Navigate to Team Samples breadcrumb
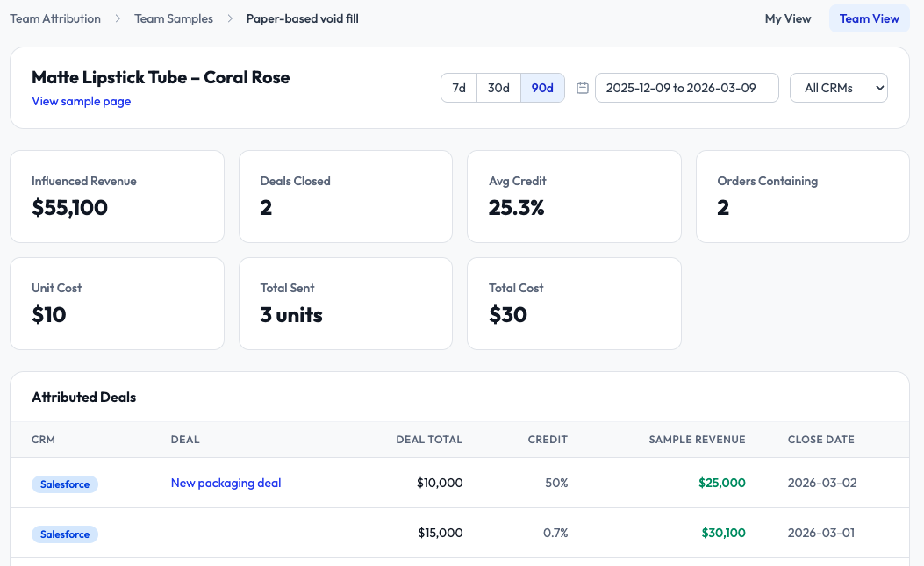Image resolution: width=924 pixels, height=566 pixels. tap(174, 18)
